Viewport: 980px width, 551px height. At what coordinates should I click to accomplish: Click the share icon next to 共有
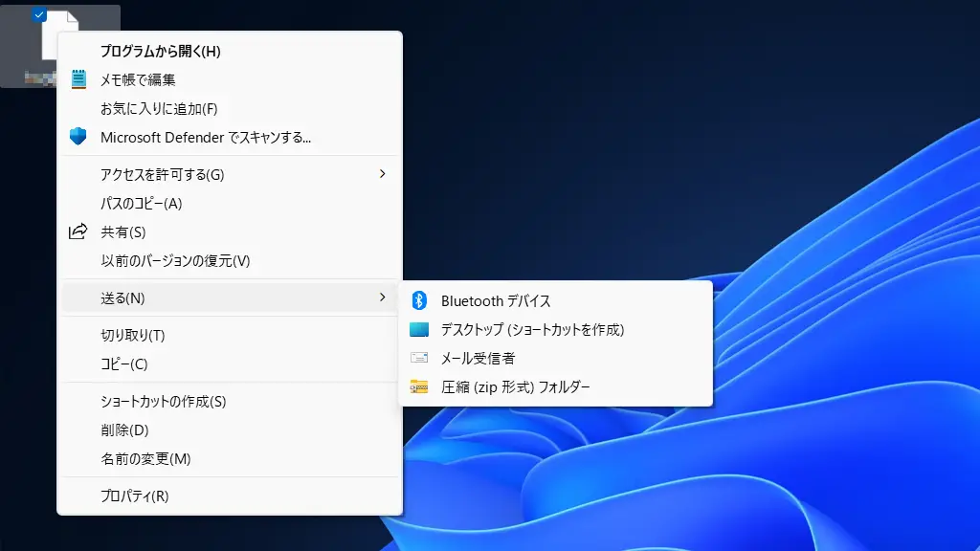point(79,231)
